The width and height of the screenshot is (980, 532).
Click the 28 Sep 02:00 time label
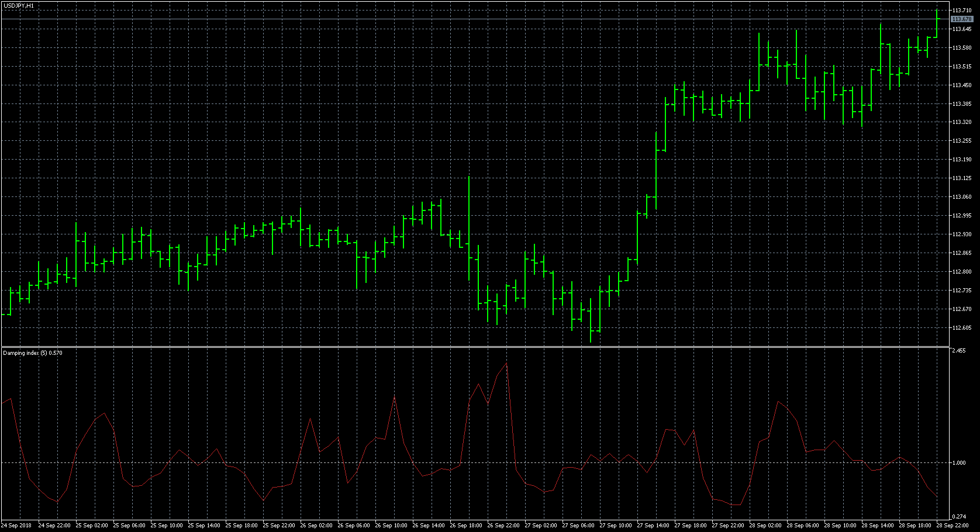tap(765, 525)
